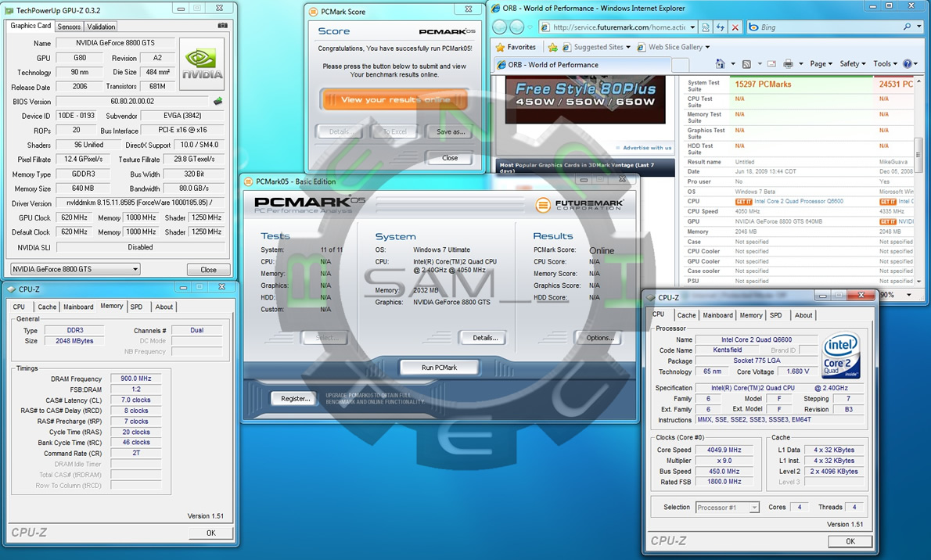The width and height of the screenshot is (931, 560).
Task: Open the IE Tools menu
Action: [x=885, y=63]
